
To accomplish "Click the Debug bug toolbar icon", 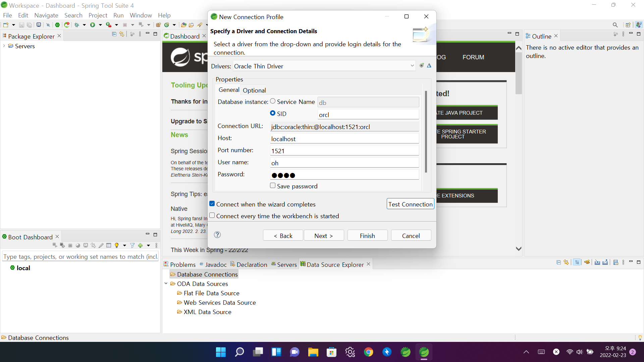I will coord(77,25).
